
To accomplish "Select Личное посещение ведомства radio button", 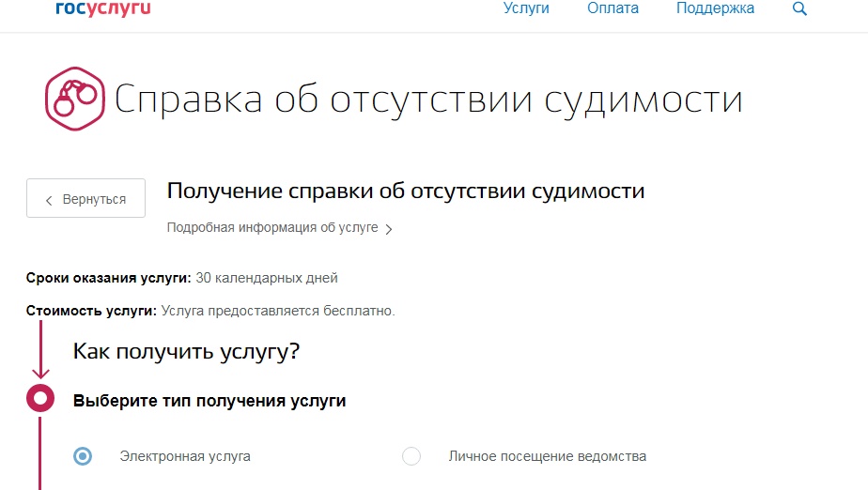I will (x=411, y=456).
